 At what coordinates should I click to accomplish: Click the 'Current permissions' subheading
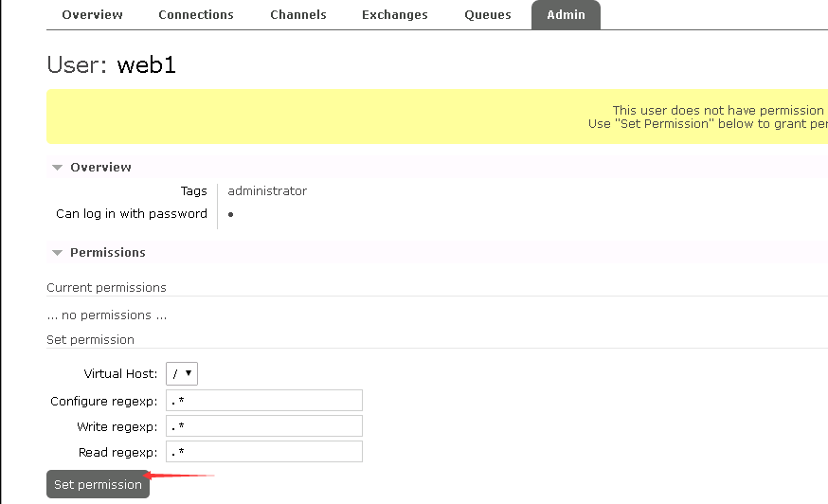click(x=106, y=287)
